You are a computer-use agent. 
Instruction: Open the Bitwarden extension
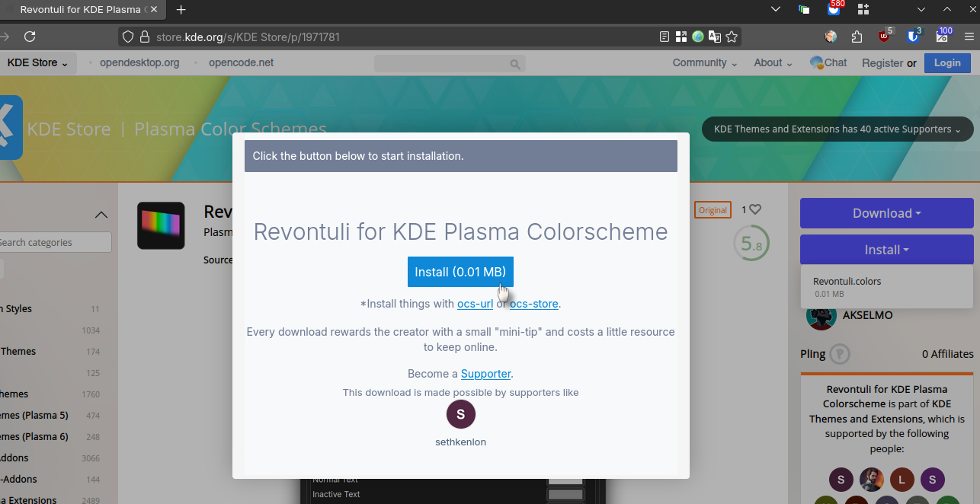coord(913,36)
